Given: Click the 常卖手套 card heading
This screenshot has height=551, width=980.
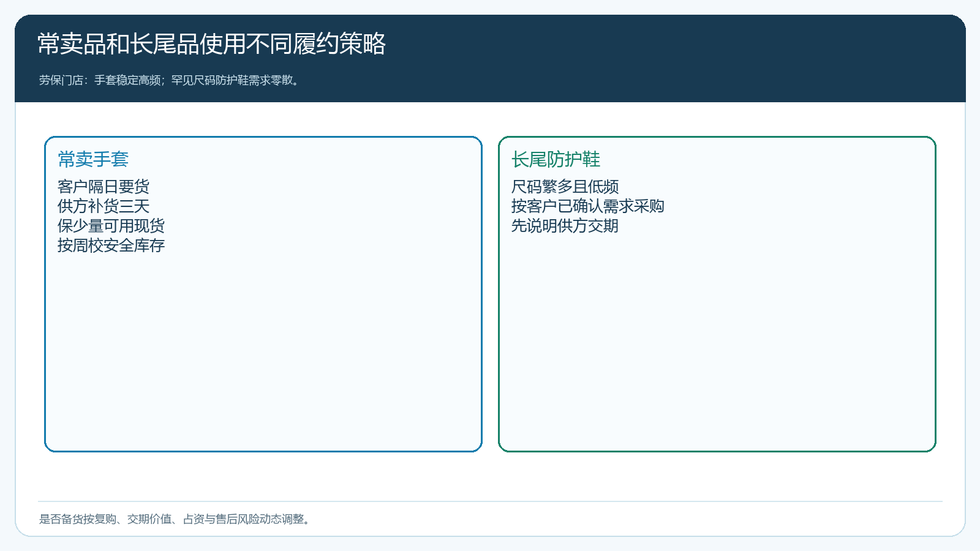Looking at the screenshot, I should (x=93, y=159).
